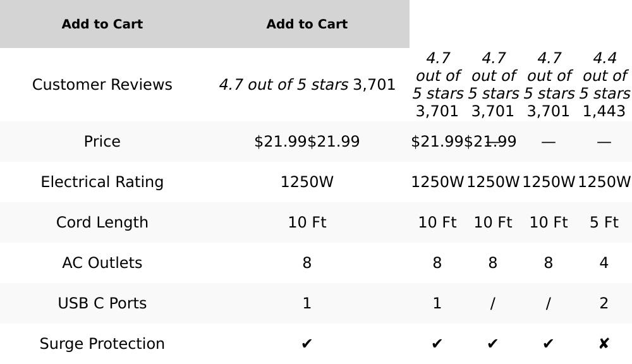Open the 4.7 stars rating under second Add to Cart
632x364 pixels.
[284, 85]
